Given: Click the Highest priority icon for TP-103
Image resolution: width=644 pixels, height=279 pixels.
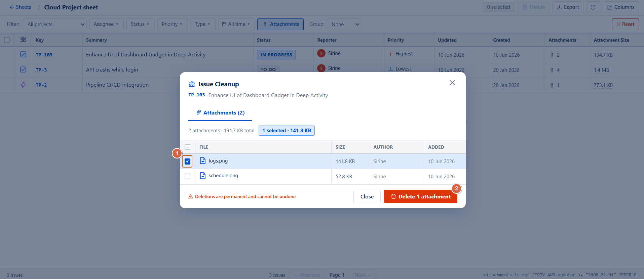Looking at the screenshot, I should point(390,54).
